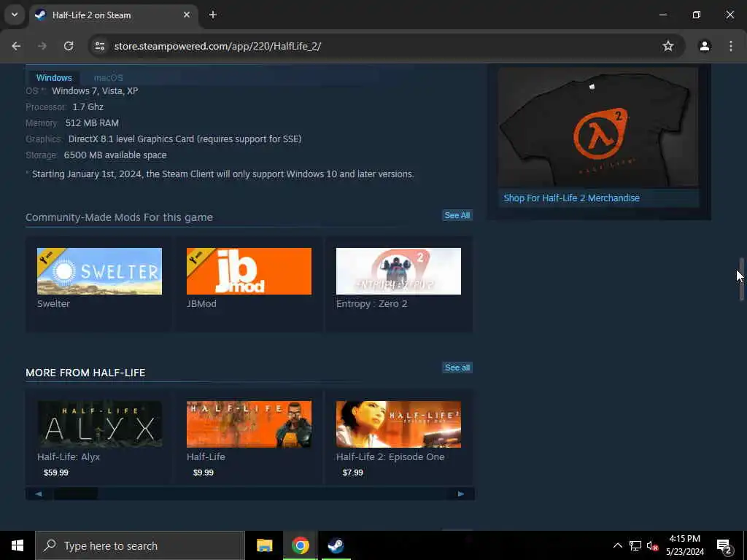
Task: Open the network status tray icon
Action: coord(635,545)
